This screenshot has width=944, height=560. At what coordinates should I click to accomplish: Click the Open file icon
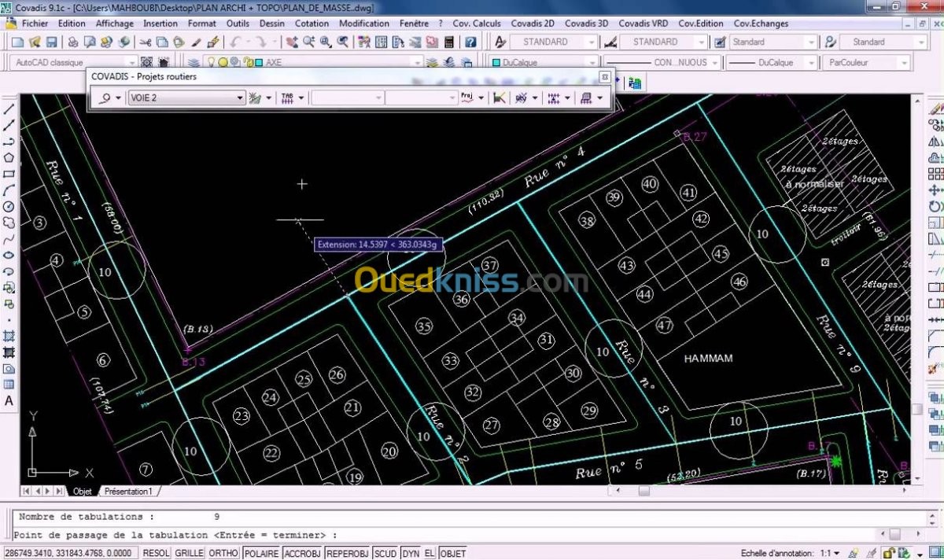point(34,42)
